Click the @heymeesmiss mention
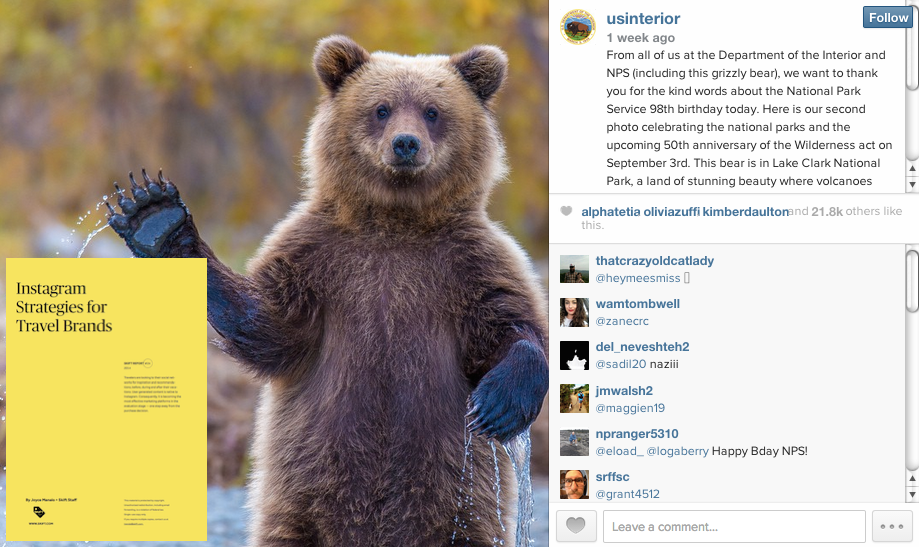 pyautogui.click(x=638, y=278)
